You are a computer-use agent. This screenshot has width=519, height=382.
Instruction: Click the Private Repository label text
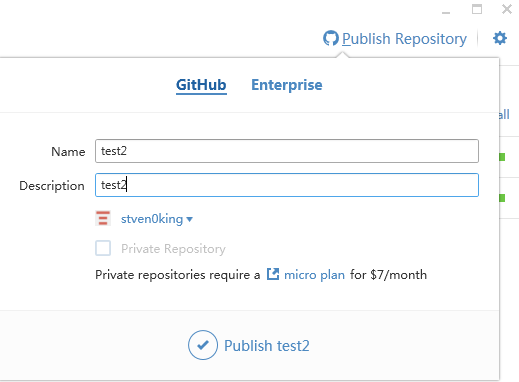(x=173, y=249)
